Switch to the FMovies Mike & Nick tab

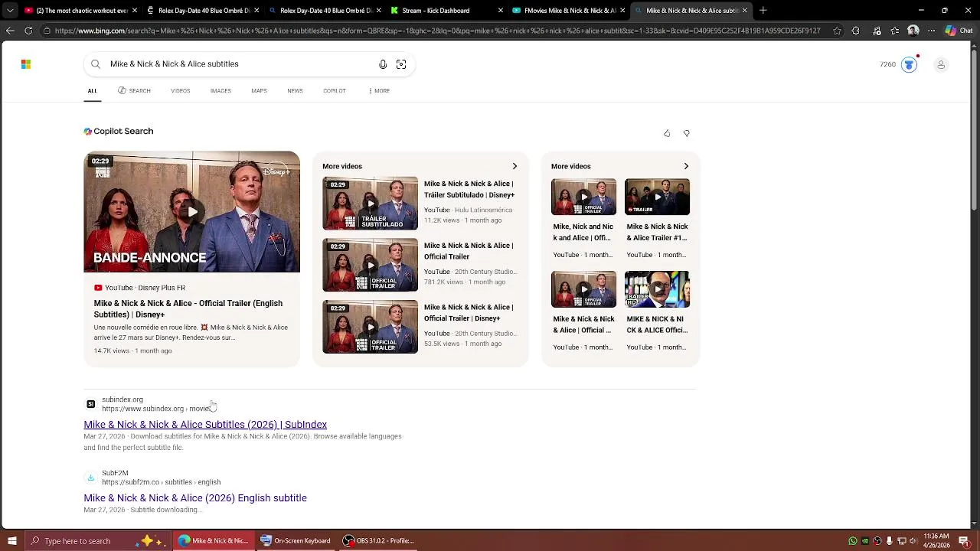[567, 11]
